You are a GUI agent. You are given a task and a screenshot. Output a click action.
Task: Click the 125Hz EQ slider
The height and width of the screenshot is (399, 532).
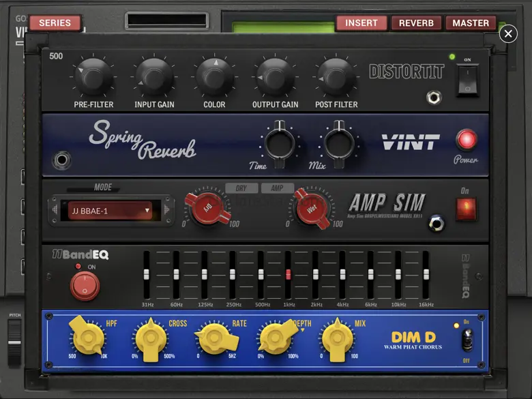[x=204, y=274]
